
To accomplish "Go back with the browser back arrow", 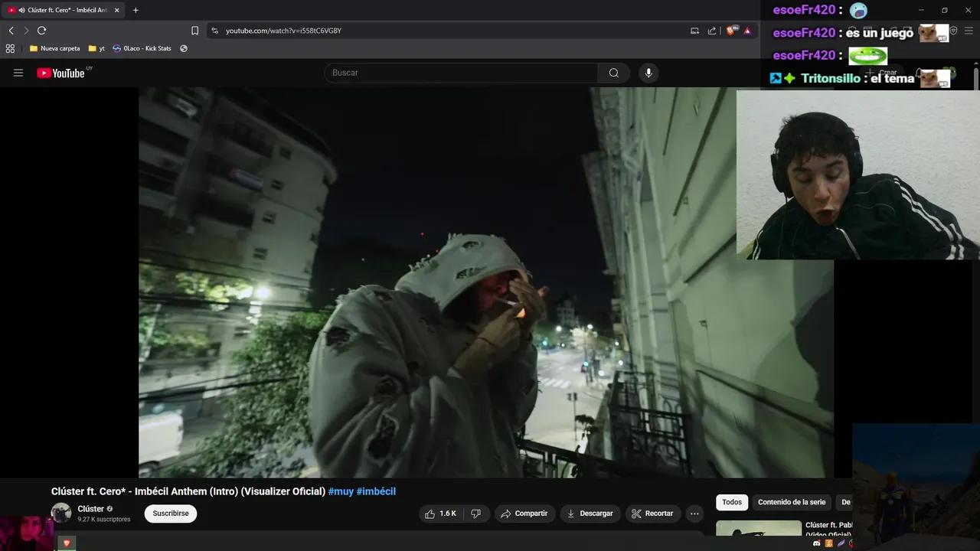I will coord(11,31).
